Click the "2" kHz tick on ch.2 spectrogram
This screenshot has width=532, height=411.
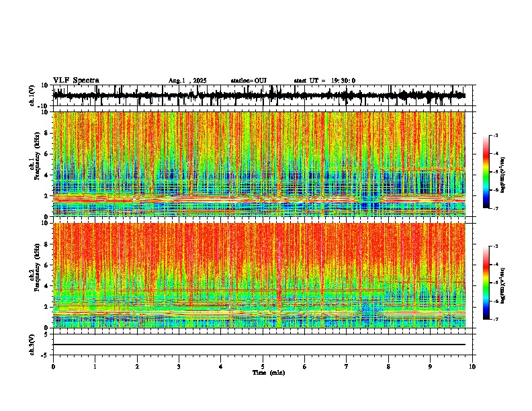46,307
